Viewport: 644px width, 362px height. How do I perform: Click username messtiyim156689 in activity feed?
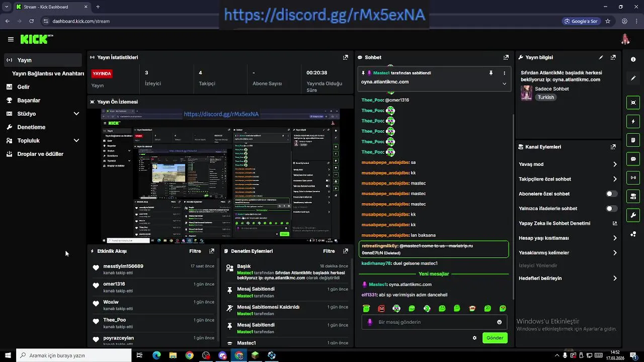(x=123, y=266)
